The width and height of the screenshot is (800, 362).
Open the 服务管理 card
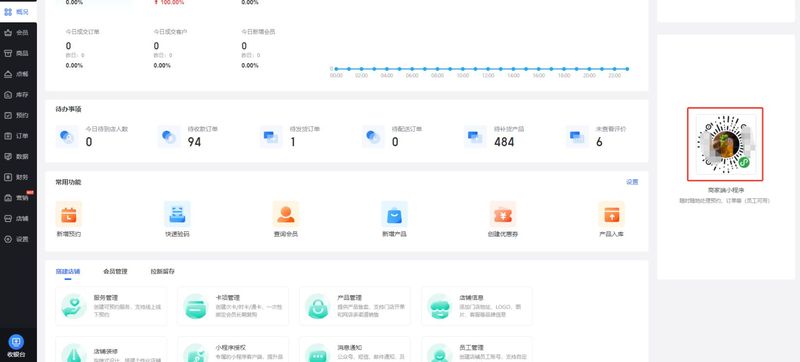pos(111,306)
